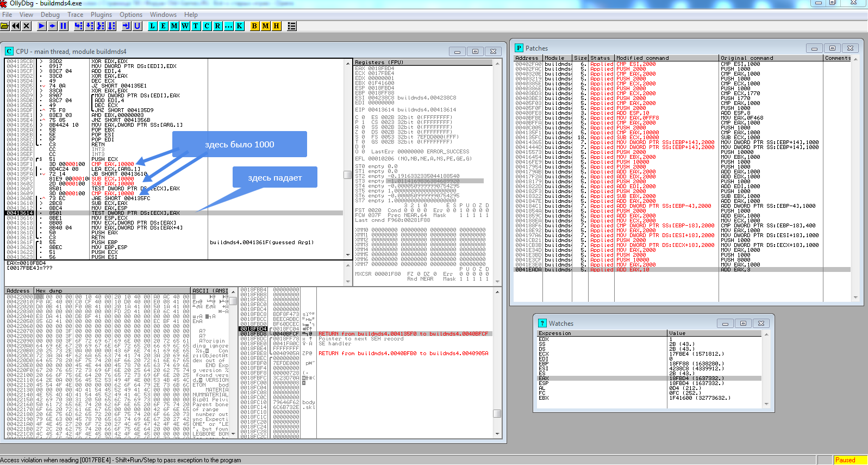Open the Debug menu
Screen dimensions: 868x465
click(x=50, y=15)
